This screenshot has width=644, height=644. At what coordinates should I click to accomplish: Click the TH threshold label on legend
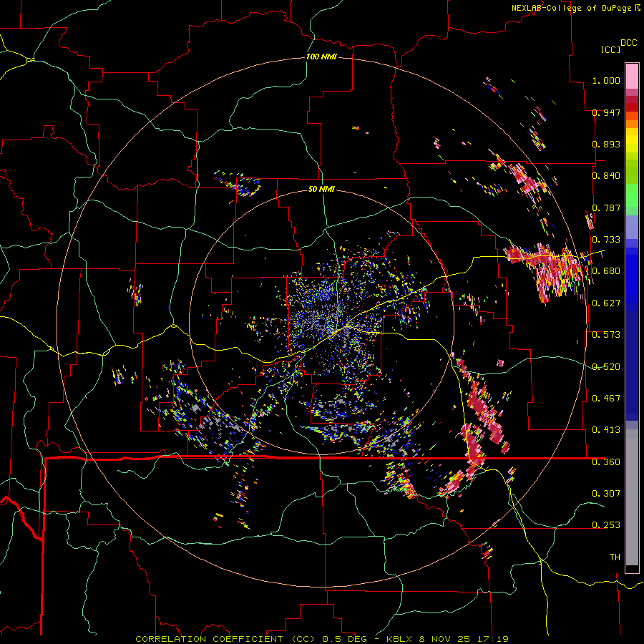pos(615,557)
